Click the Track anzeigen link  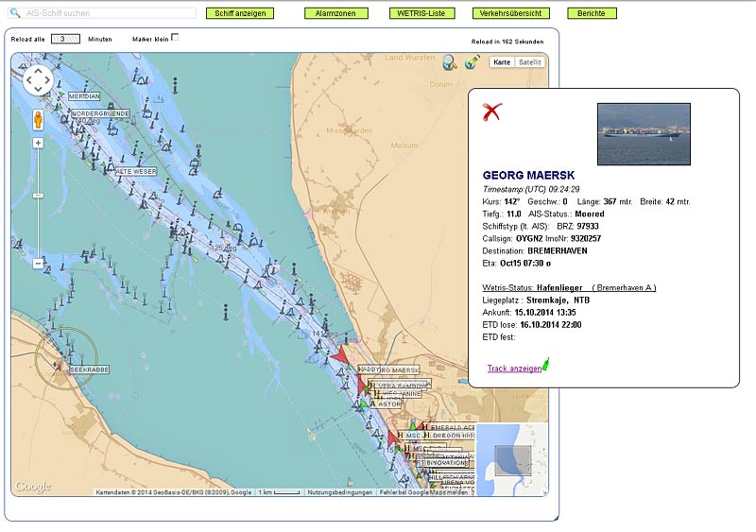[x=514, y=369]
